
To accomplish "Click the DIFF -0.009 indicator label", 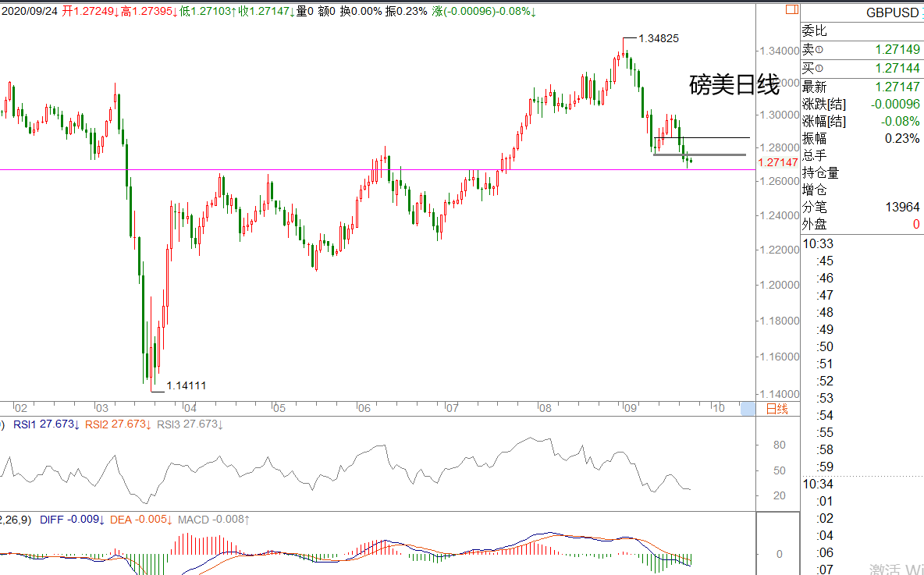I will [72, 520].
